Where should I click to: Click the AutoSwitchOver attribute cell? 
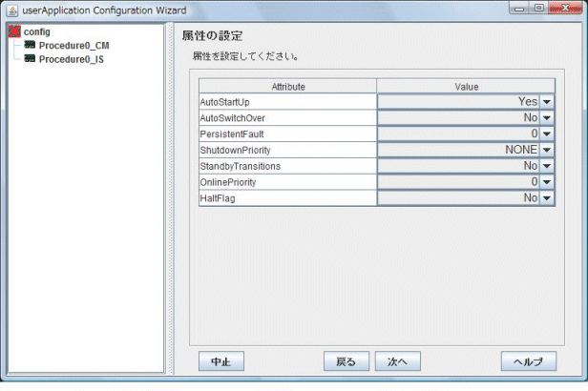click(287, 118)
